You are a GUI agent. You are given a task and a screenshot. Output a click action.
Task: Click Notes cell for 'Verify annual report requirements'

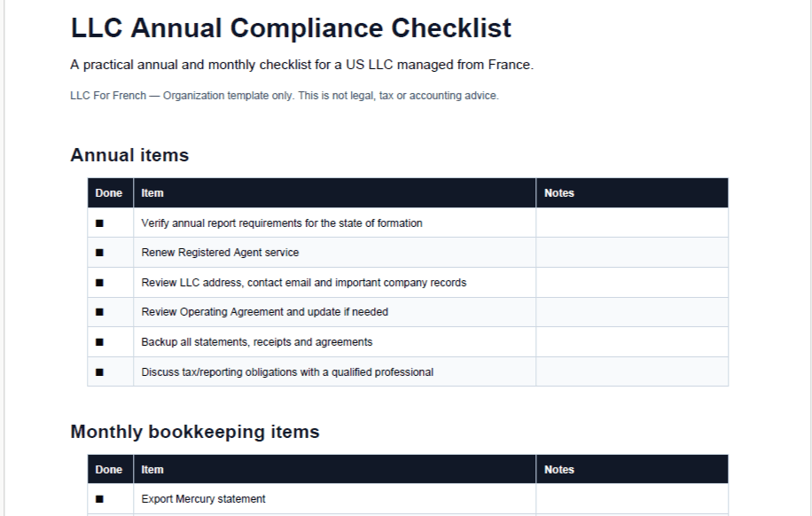pyautogui.click(x=632, y=223)
